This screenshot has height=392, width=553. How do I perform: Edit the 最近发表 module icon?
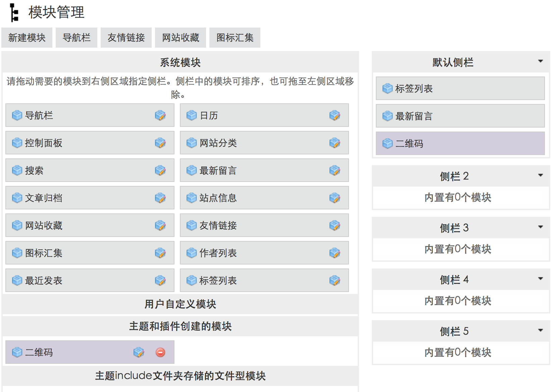(160, 281)
